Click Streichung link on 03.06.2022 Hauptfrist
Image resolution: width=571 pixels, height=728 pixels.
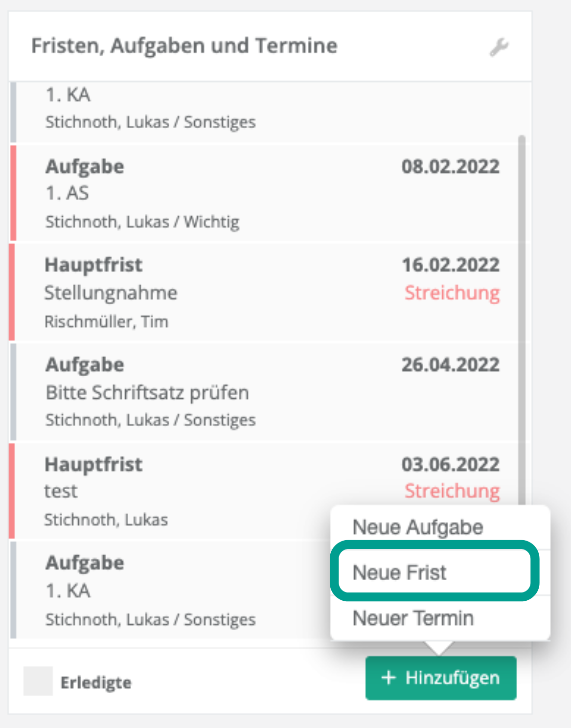click(452, 491)
